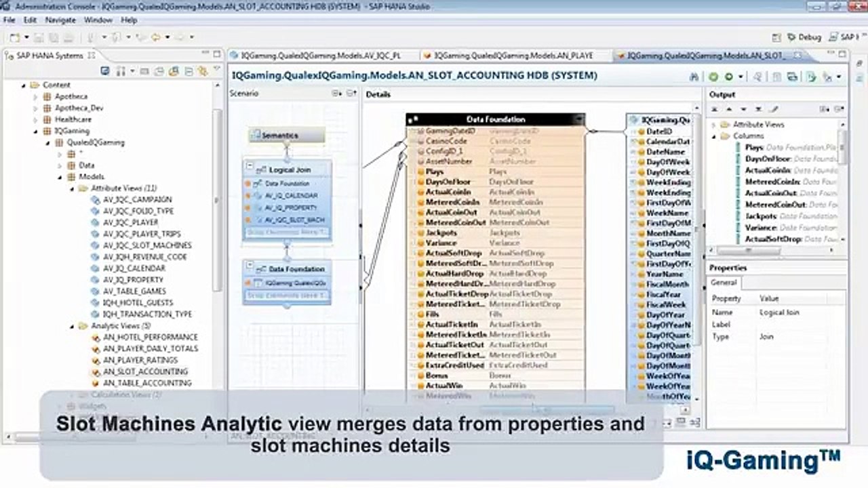The image size is (868, 488).
Task: Open the Navigate menu
Action: (60, 20)
